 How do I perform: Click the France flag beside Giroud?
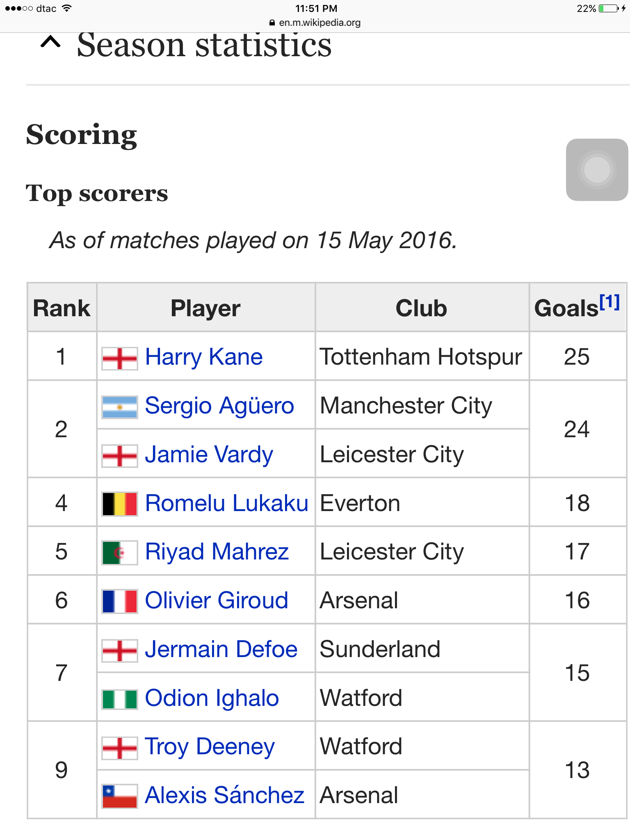click(x=119, y=601)
